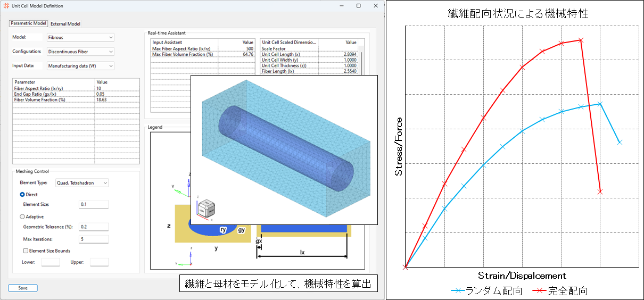Expand Configuration dropdown Discontinuous Fiber

(x=80, y=52)
